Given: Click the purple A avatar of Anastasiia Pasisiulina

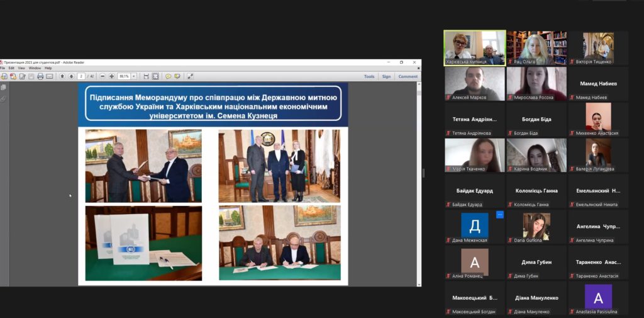Looking at the screenshot, I should (x=599, y=297).
